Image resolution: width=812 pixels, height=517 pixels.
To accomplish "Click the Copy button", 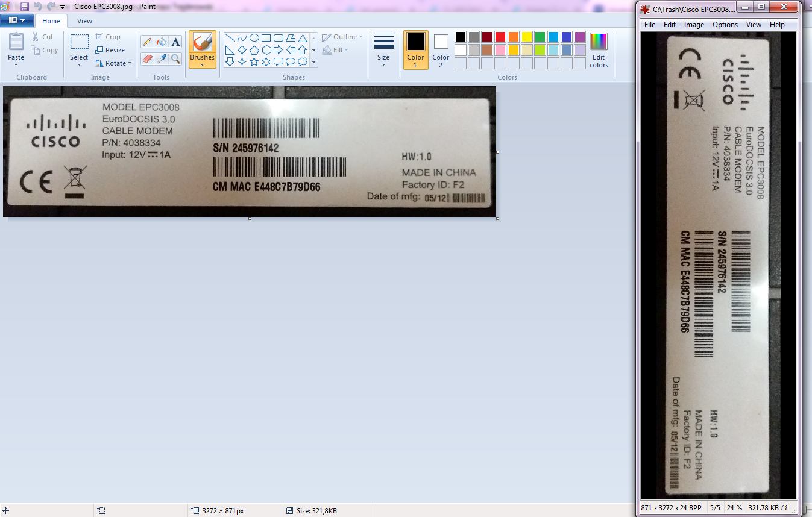I will (45, 50).
